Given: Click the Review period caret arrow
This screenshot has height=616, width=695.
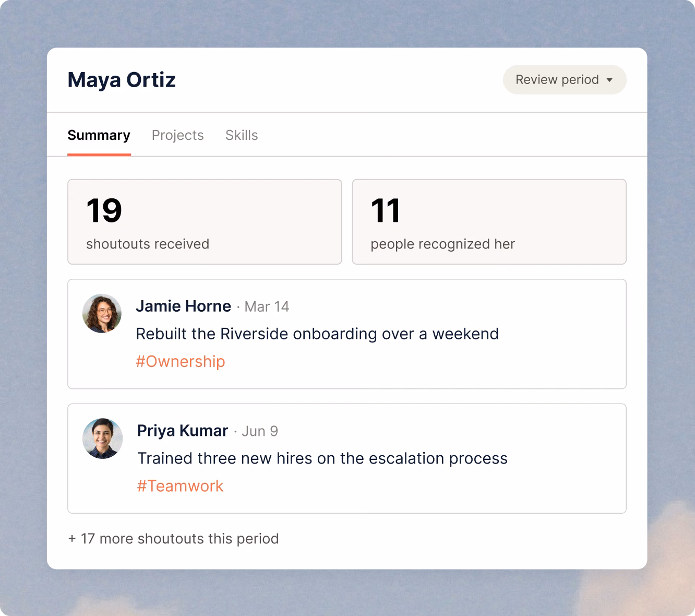Looking at the screenshot, I should pos(609,80).
